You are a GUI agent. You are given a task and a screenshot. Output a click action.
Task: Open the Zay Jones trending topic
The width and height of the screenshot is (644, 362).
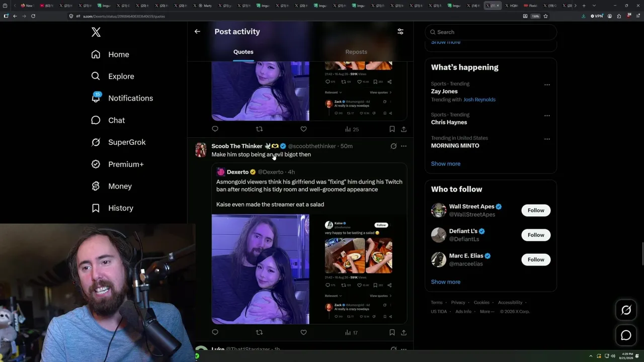[444, 92]
